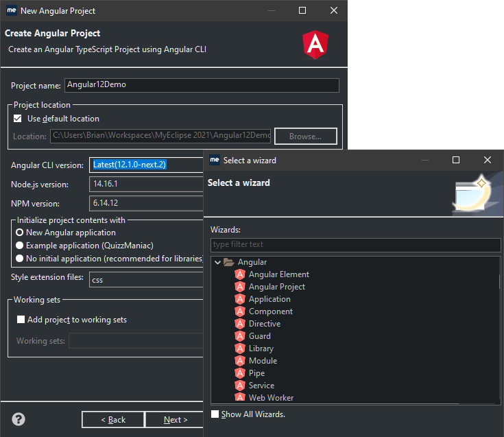This screenshot has width=504, height=437.
Task: Choose Example application (QuizzManiac) option
Action: pos(20,246)
